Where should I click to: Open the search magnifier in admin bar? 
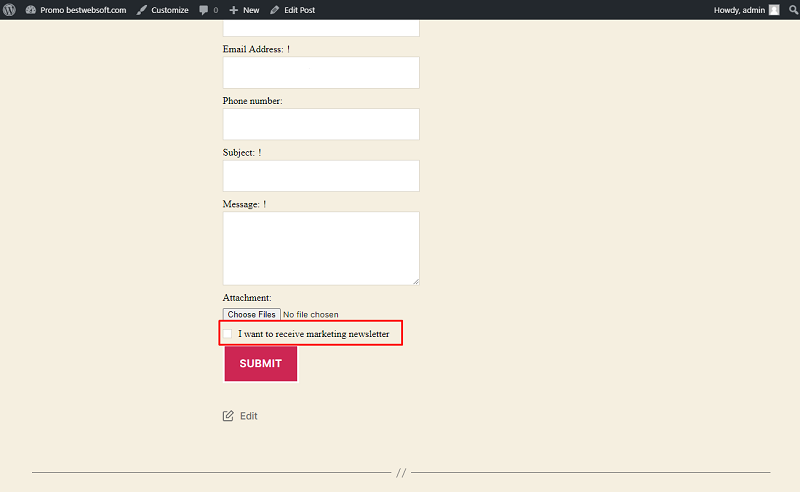pos(793,10)
